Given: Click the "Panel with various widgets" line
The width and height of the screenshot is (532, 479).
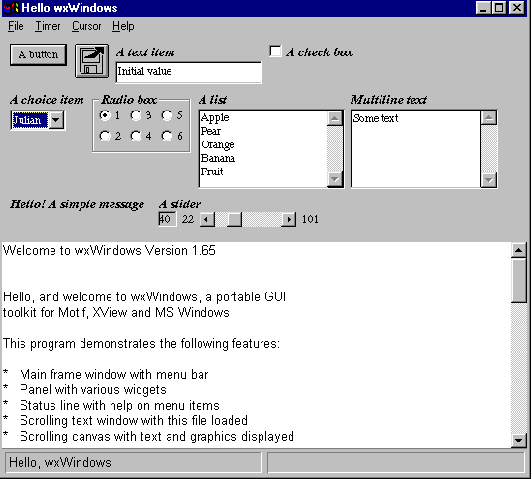Looking at the screenshot, I should point(93,390).
